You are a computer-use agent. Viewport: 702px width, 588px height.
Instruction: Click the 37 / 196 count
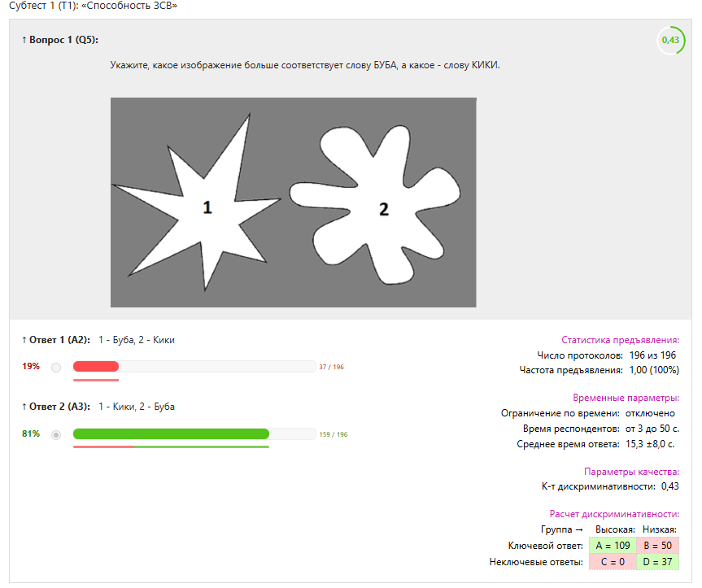pos(331,367)
